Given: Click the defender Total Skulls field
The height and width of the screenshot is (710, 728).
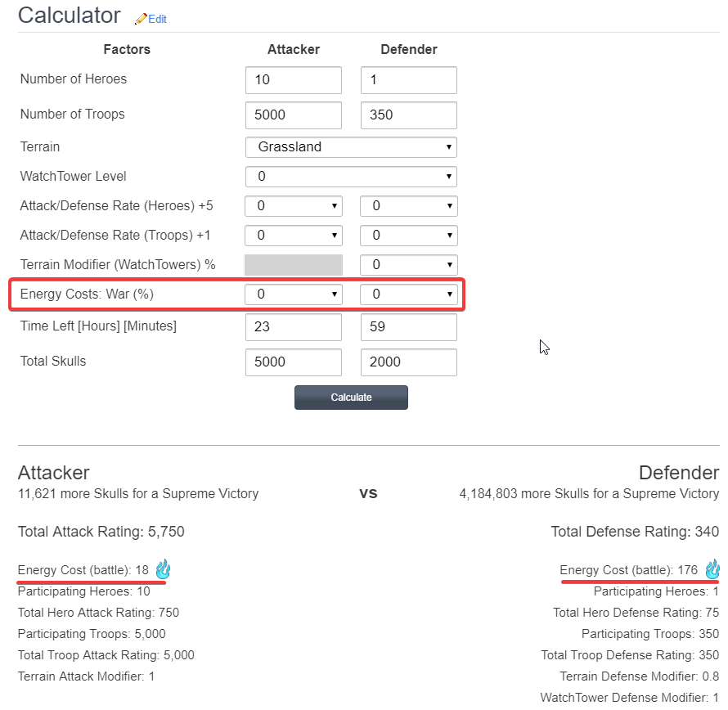Looking at the screenshot, I should [408, 362].
